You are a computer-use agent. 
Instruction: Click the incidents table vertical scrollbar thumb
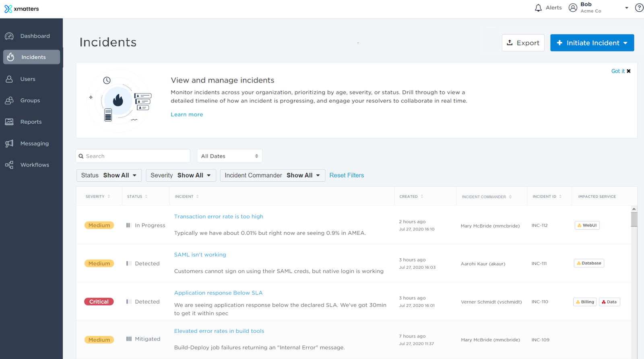click(x=634, y=220)
